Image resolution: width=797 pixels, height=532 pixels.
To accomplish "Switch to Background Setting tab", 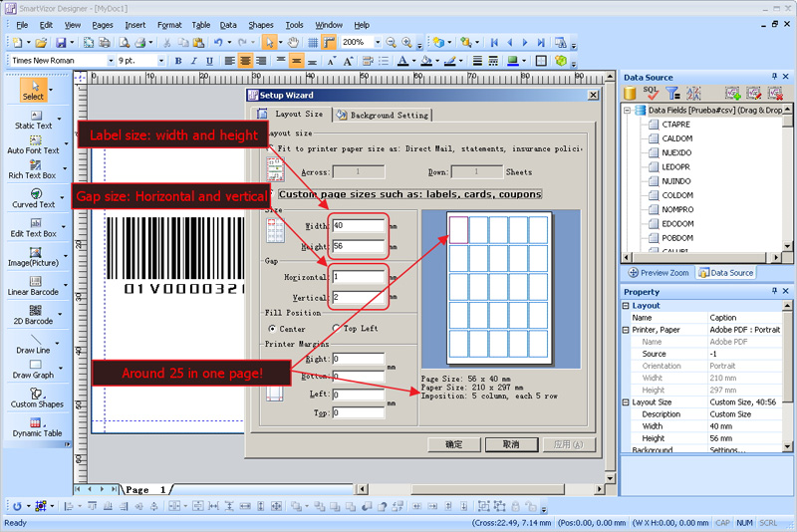I will click(383, 115).
